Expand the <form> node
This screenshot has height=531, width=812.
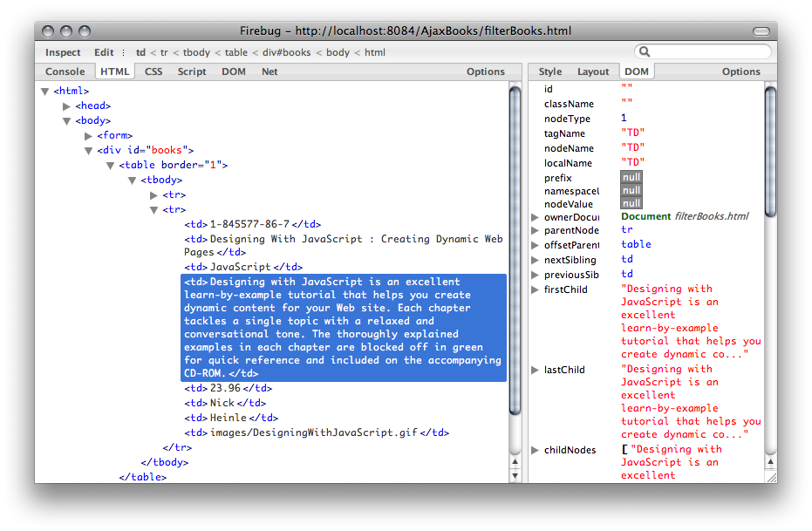88,136
